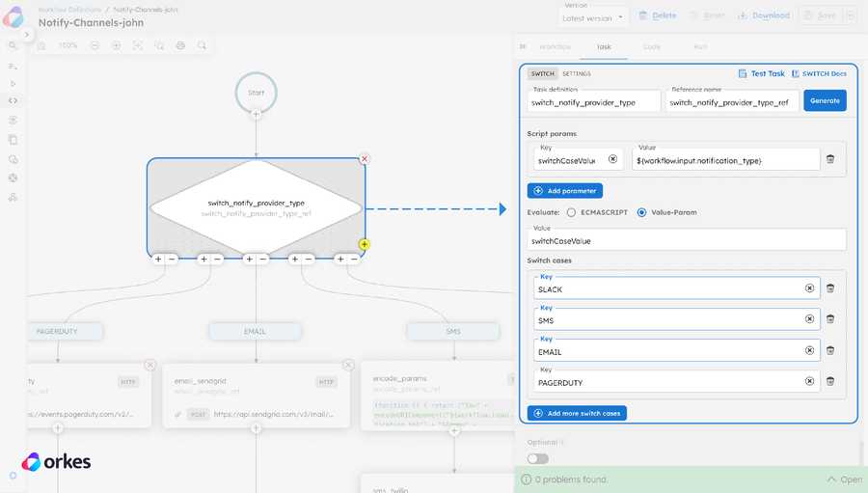Image resolution: width=868 pixels, height=493 pixels.
Task: Click the Save button
Action: [x=822, y=15]
